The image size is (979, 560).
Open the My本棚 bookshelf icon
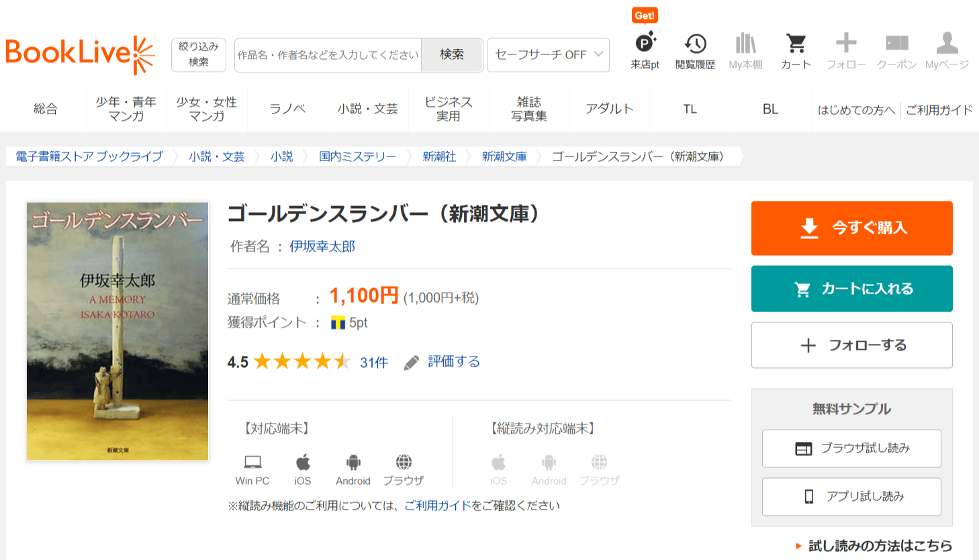tap(745, 44)
